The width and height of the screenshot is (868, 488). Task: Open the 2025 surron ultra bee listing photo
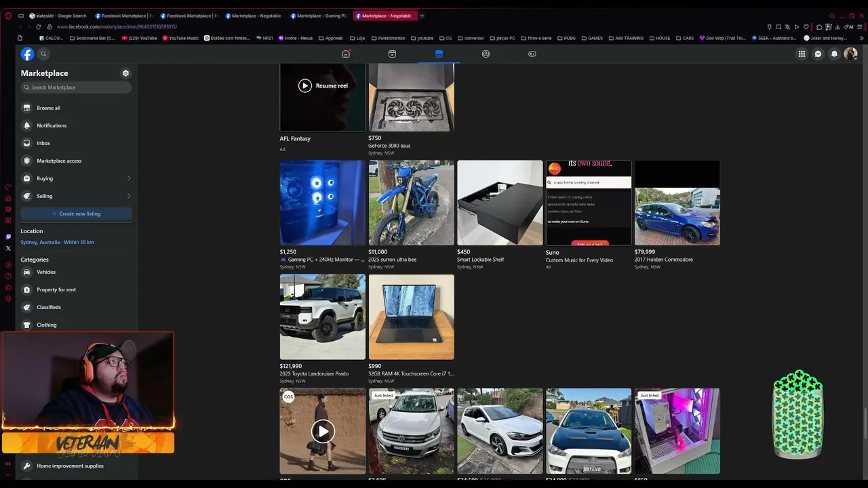[x=411, y=203]
